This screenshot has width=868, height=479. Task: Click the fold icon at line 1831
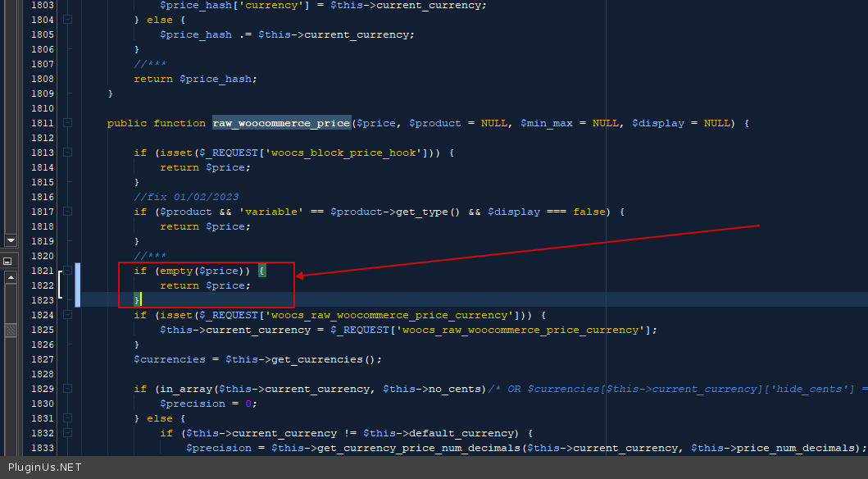pos(68,418)
